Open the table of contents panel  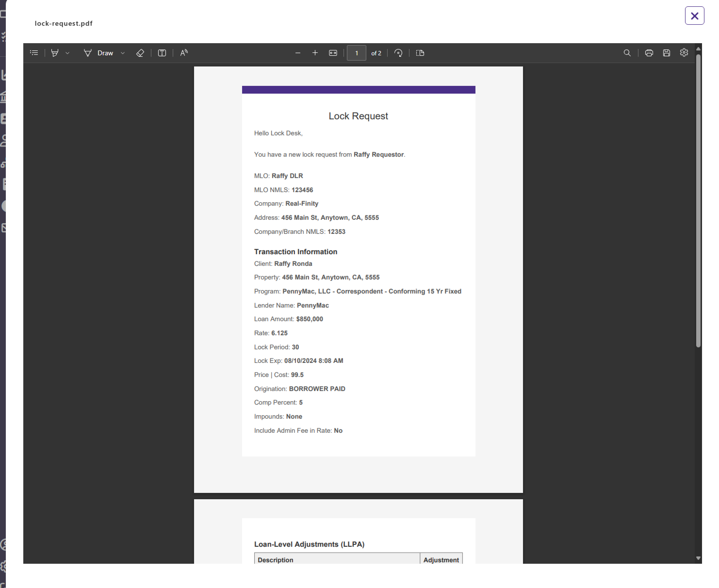coord(34,53)
